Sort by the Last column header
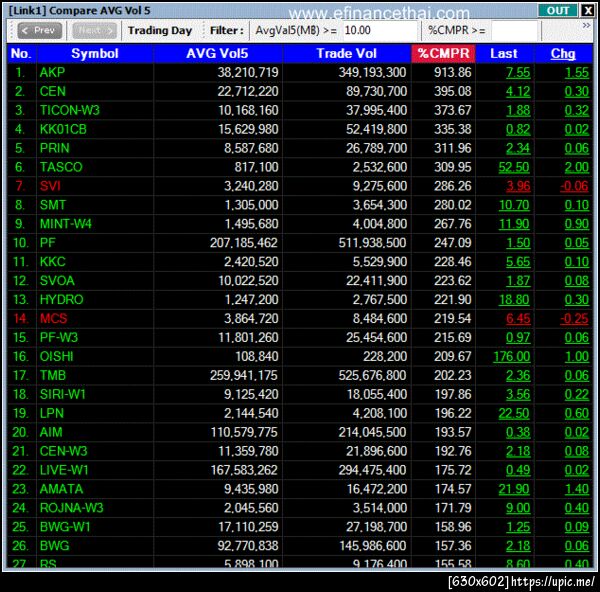Viewport: 600px width, 592px height. coord(504,54)
